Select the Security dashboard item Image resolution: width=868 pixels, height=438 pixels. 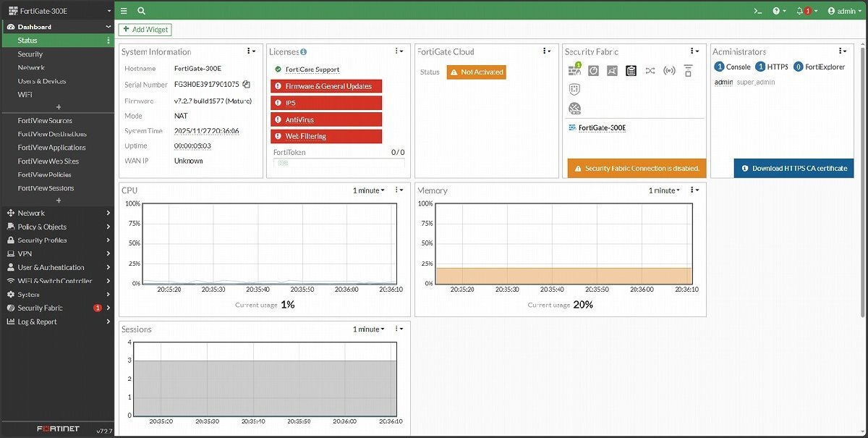click(x=30, y=54)
